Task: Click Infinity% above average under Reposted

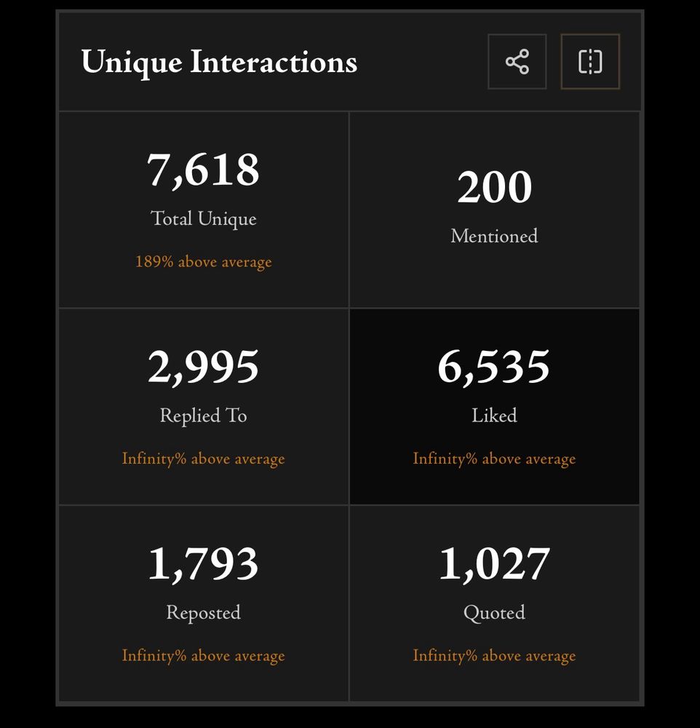Action: point(204,655)
